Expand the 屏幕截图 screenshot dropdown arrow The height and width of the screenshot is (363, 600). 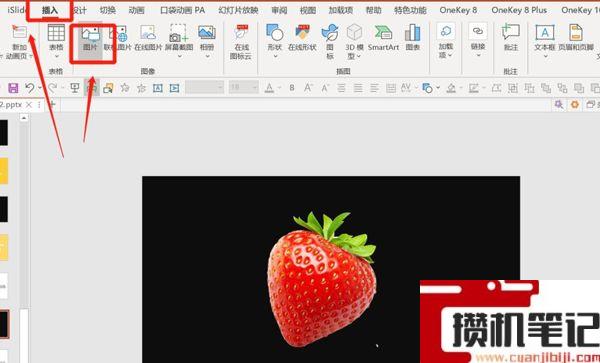[x=179, y=56]
